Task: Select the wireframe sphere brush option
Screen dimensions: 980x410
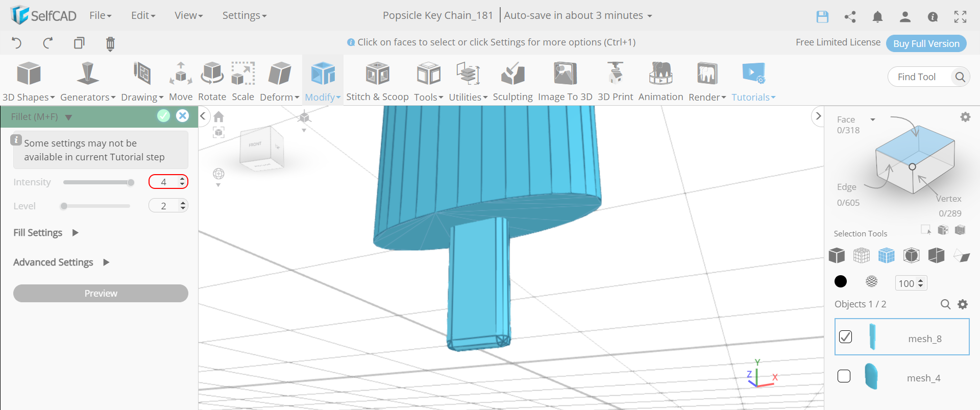Action: click(872, 281)
